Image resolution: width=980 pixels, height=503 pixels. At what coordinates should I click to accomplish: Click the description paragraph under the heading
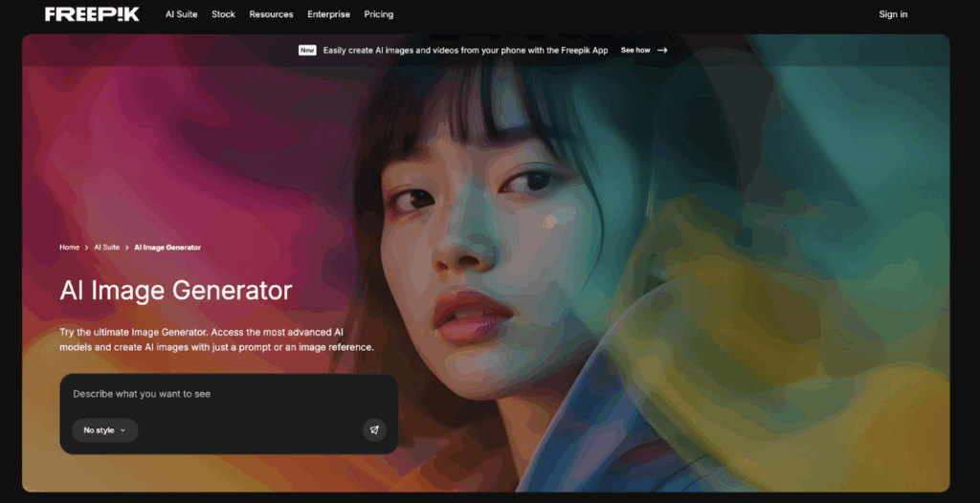(x=216, y=339)
